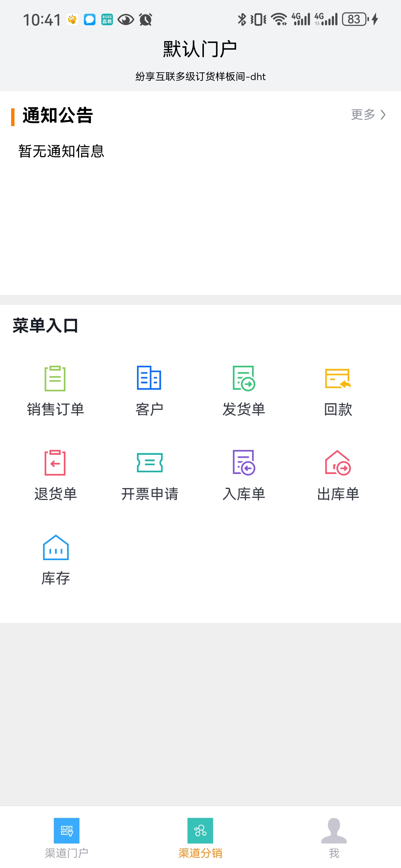Open the 库存 inventory warehouse icon

(x=55, y=548)
